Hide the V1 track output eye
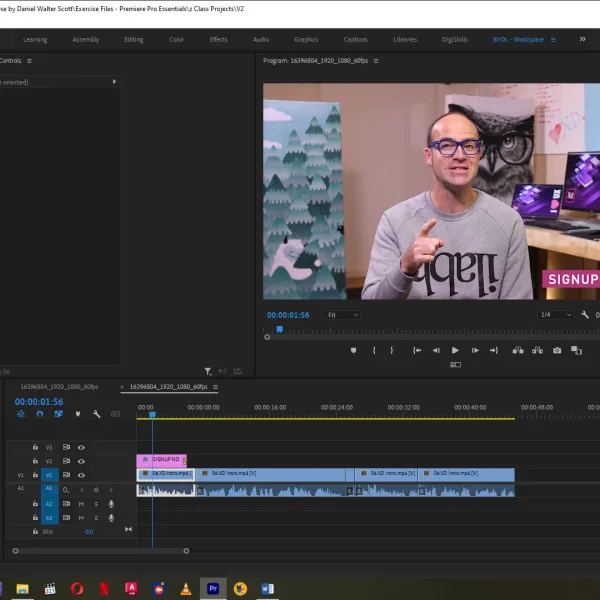Image resolution: width=600 pixels, height=600 pixels. click(x=81, y=475)
